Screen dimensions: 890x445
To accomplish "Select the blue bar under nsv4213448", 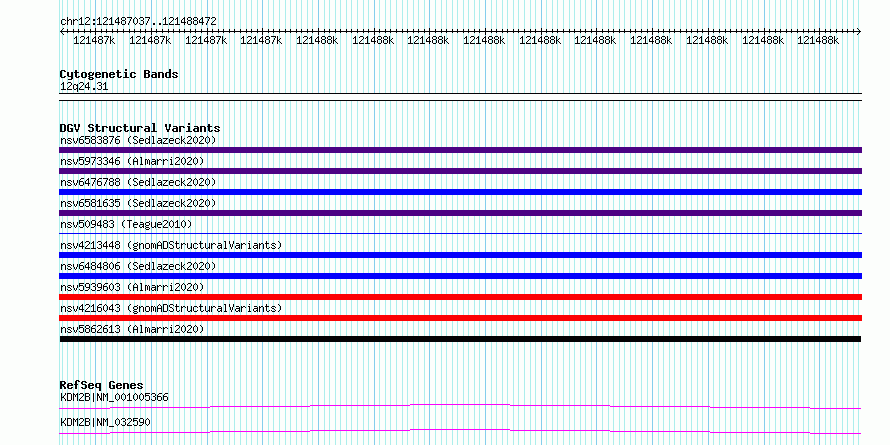I will 460,255.
